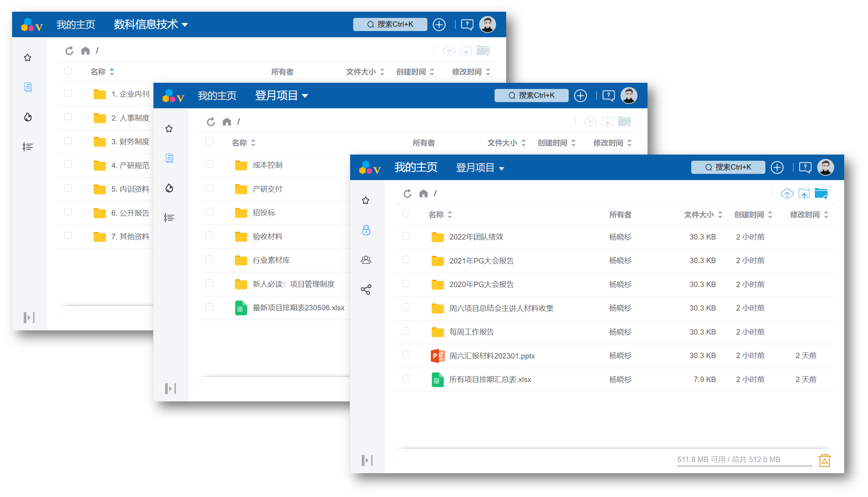The width and height of the screenshot is (868, 497).
Task: Open 我的主页 tab in the middle window
Action: pos(217,96)
